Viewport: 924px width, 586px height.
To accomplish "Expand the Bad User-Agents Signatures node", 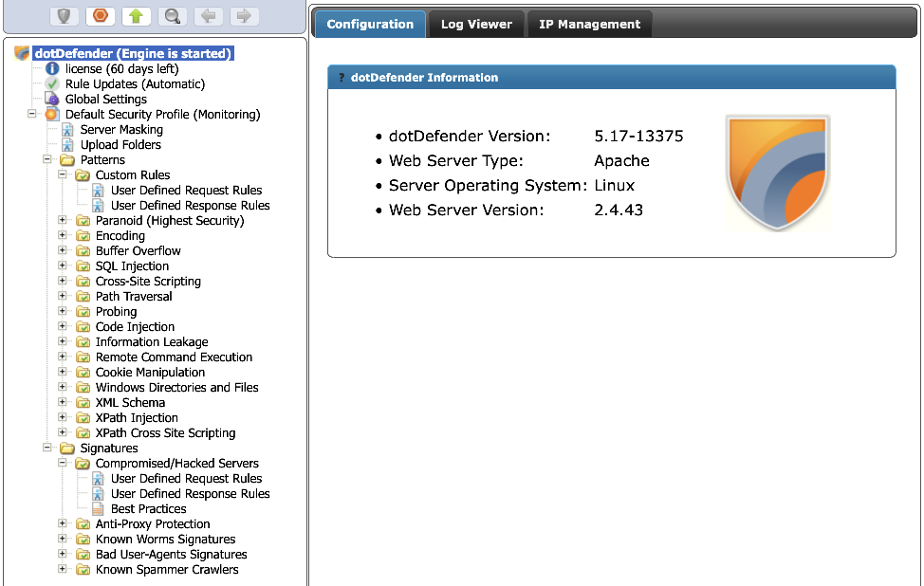I will pos(62,554).
